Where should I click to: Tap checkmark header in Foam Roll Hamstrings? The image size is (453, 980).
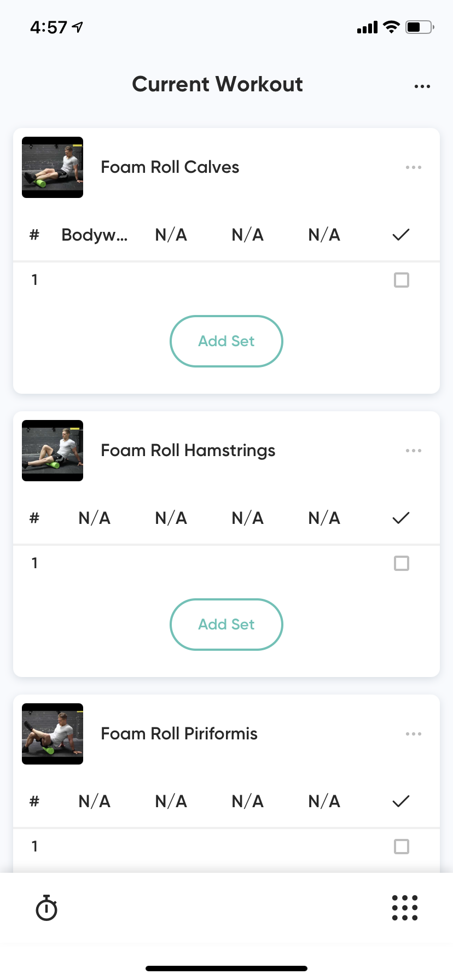401,518
